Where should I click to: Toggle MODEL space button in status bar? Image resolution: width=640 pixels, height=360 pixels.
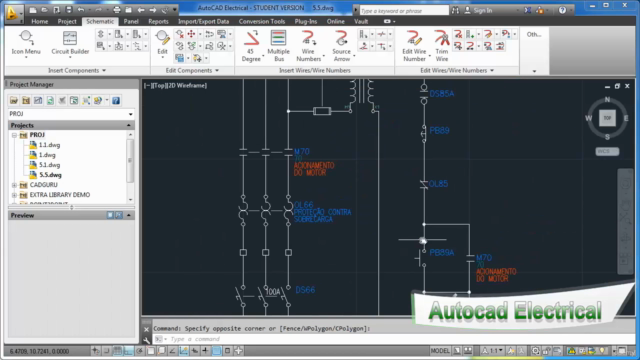(440, 351)
